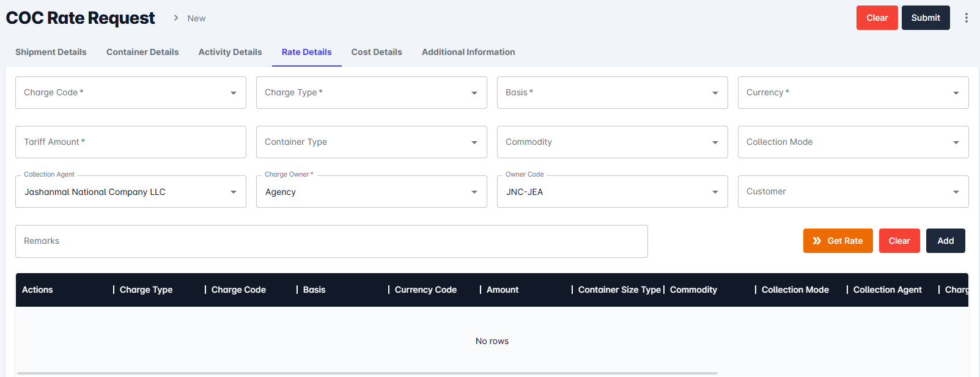Switch to the Shipment Details tab
980x377 pixels.
point(51,52)
